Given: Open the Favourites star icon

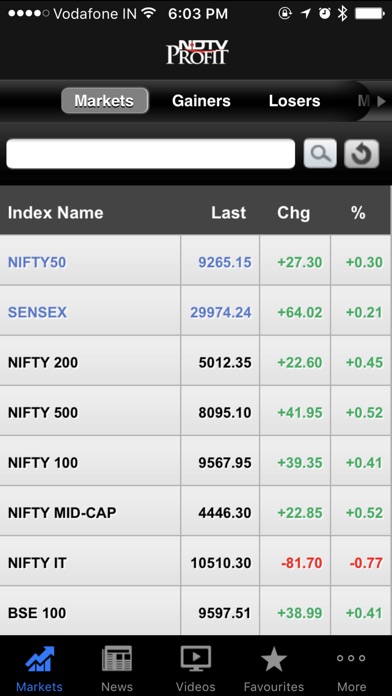Looking at the screenshot, I should [273, 659].
